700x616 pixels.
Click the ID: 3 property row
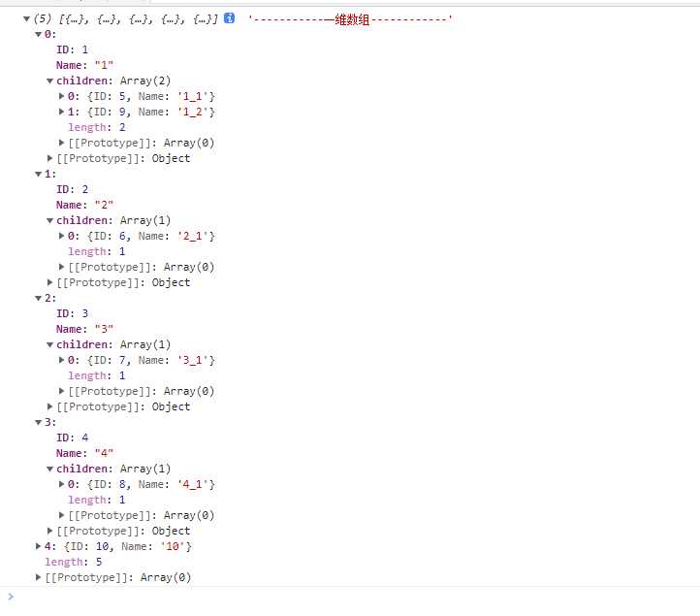pos(72,313)
